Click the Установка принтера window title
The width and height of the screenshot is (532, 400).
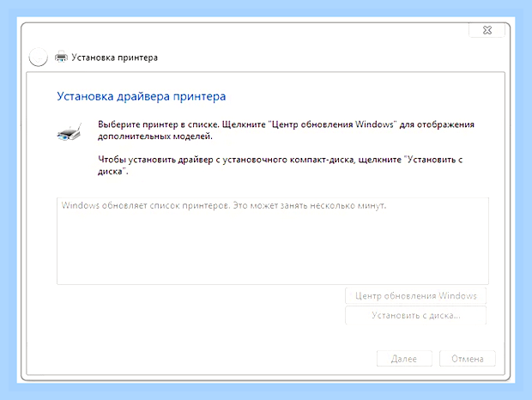[x=114, y=58]
